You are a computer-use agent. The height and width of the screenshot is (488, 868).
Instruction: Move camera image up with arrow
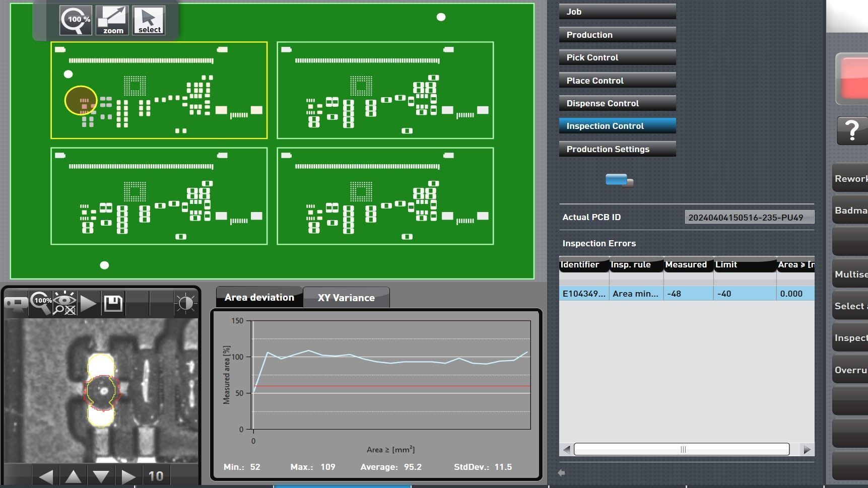74,476
